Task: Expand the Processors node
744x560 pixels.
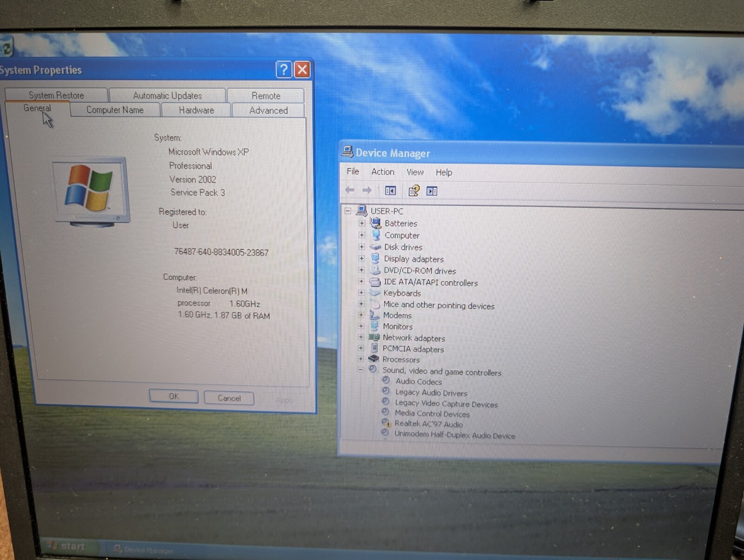Action: coord(360,359)
